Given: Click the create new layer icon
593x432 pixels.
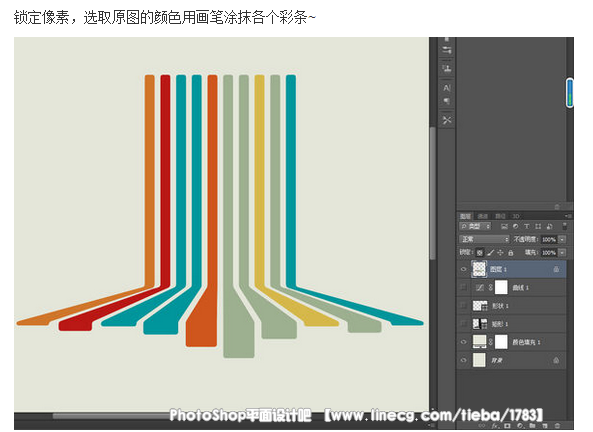Looking at the screenshot, I should coord(545,426).
